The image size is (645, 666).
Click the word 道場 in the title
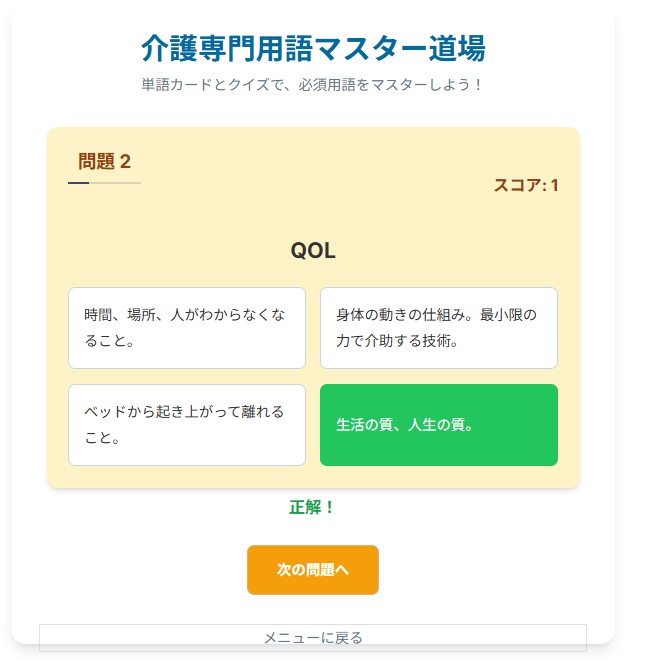point(460,47)
